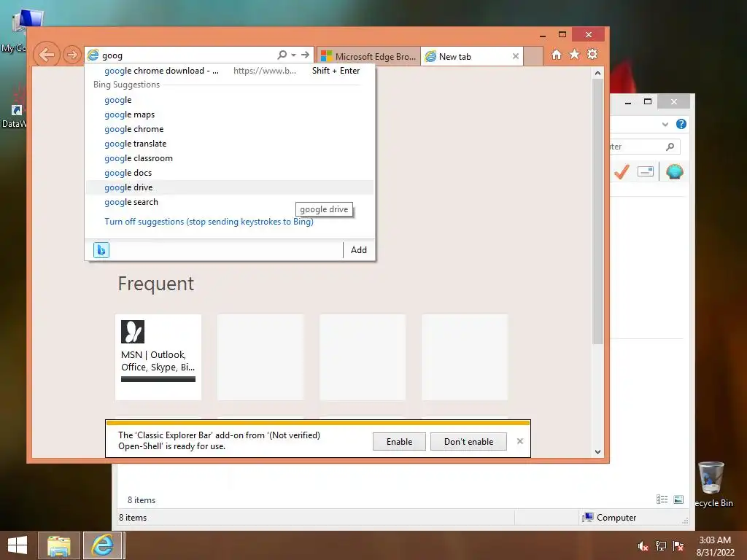The height and width of the screenshot is (560, 747).
Task: Dismiss the add-on notification bar
Action: (519, 441)
